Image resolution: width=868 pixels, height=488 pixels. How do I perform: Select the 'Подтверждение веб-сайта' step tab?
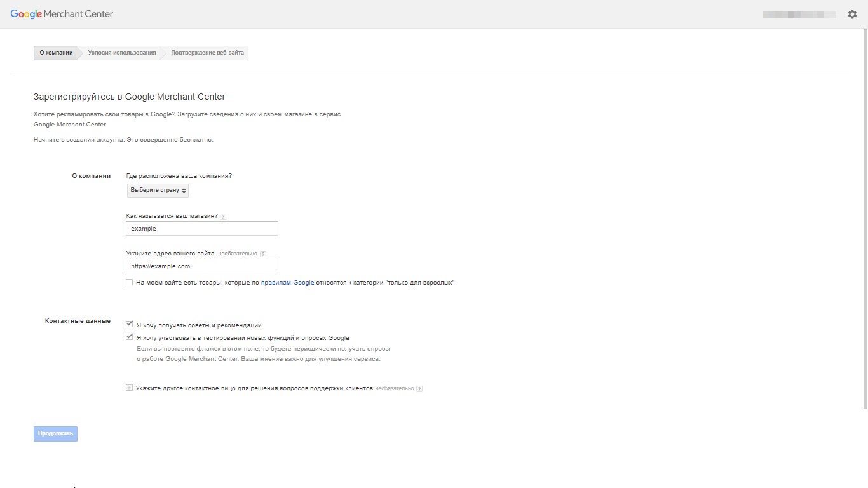tap(207, 53)
